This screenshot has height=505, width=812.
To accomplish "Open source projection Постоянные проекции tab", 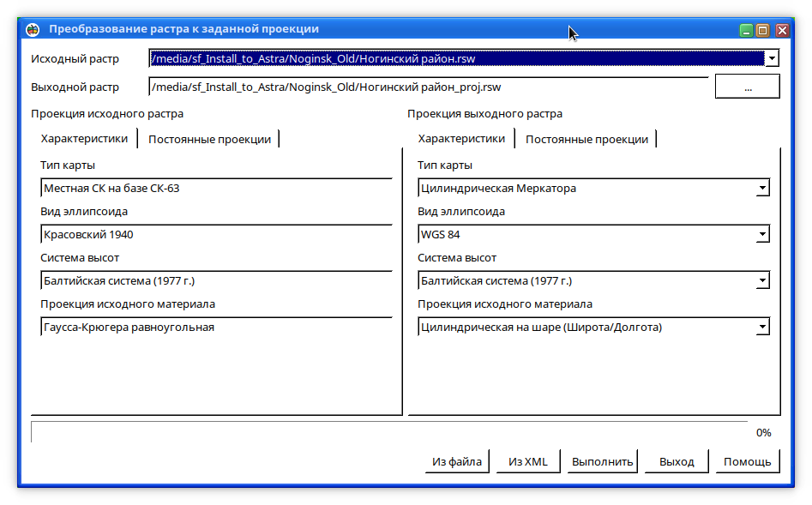I will (x=209, y=140).
